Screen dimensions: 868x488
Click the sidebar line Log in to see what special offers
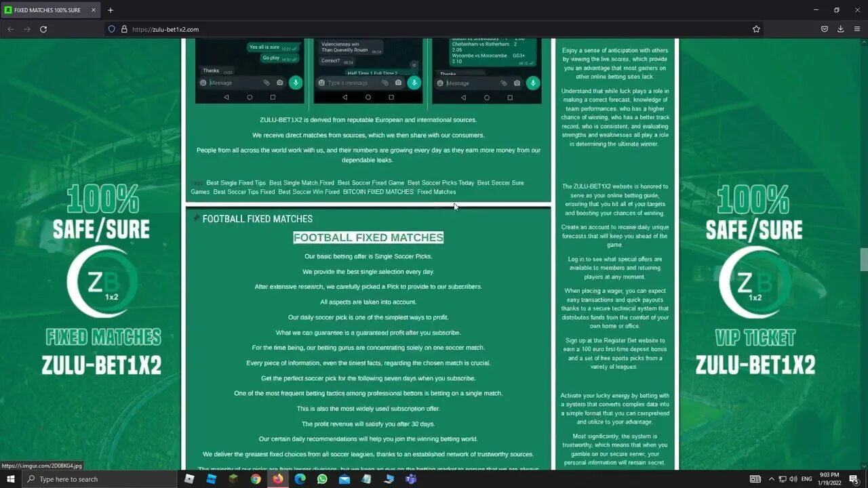[x=615, y=259]
